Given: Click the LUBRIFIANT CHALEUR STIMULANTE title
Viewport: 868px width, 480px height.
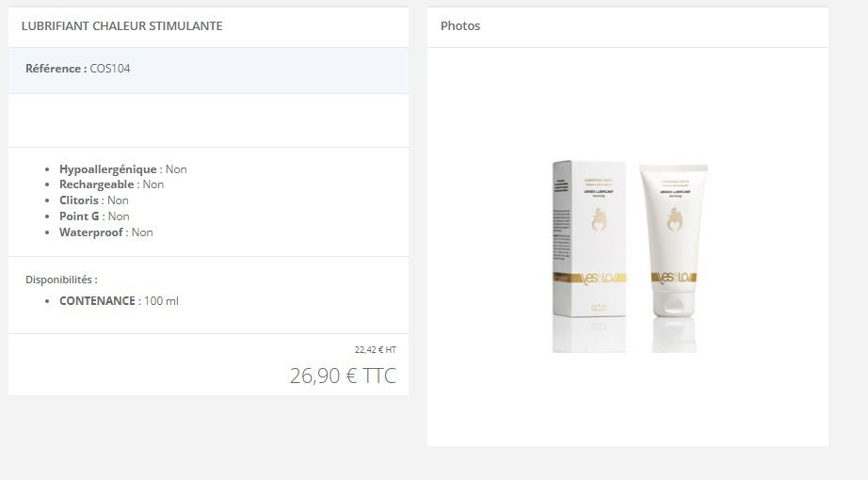Looking at the screenshot, I should point(121,26).
